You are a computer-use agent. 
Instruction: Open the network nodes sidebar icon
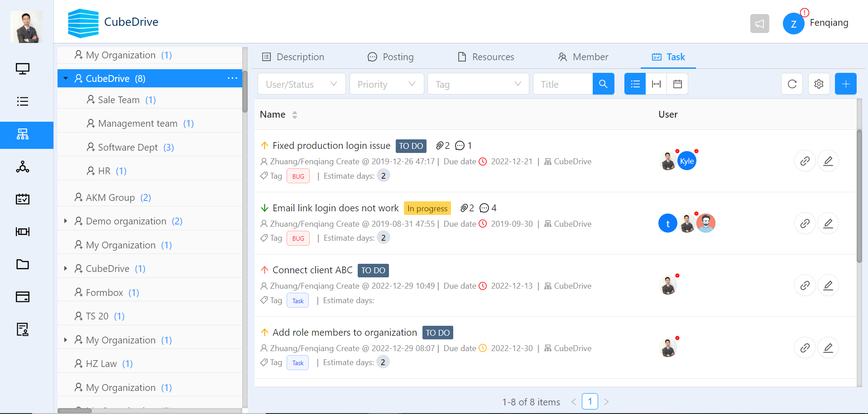[x=23, y=167]
